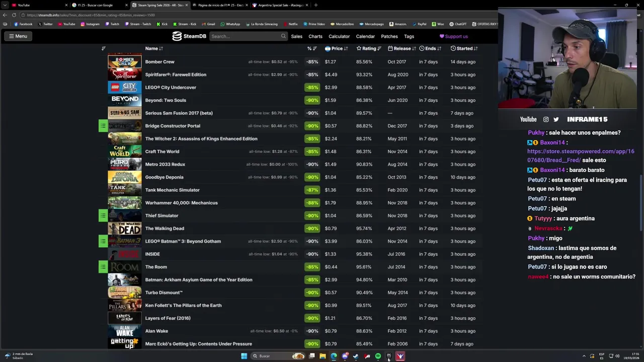Screen dimensions: 644x362
Task: Open Warhammer 40,000: Mechanicus game link
Action: coord(181,203)
